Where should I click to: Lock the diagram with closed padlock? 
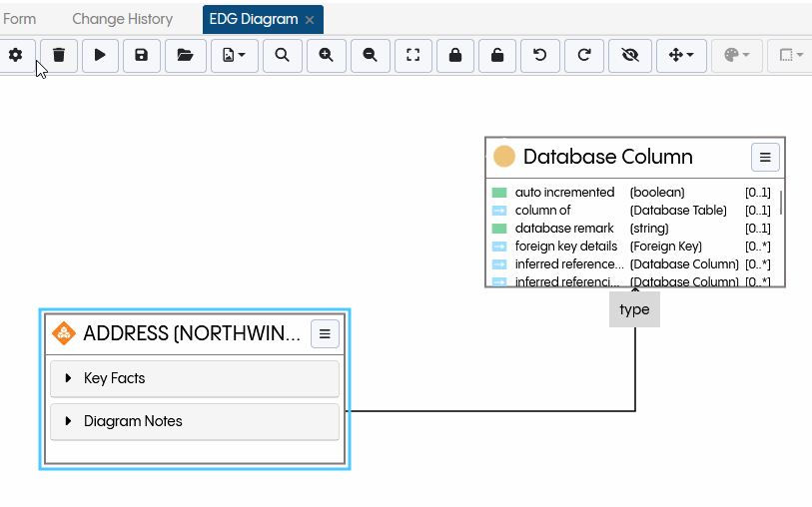pyautogui.click(x=455, y=56)
